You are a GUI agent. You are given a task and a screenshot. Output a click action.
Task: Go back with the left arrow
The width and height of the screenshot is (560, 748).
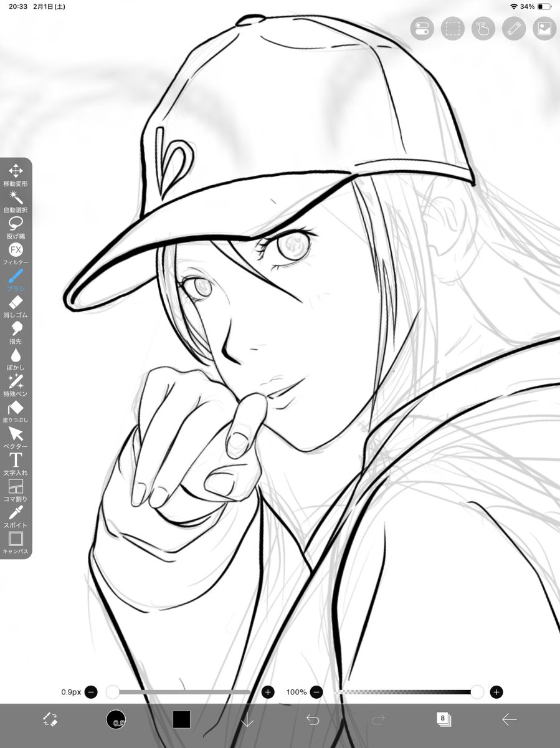[509, 720]
